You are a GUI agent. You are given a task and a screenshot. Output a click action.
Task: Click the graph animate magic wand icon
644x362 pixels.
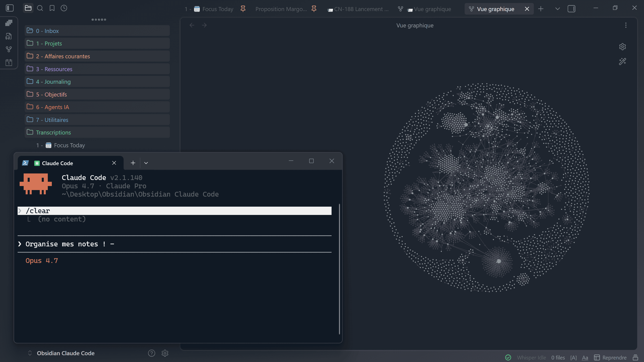coord(623,62)
